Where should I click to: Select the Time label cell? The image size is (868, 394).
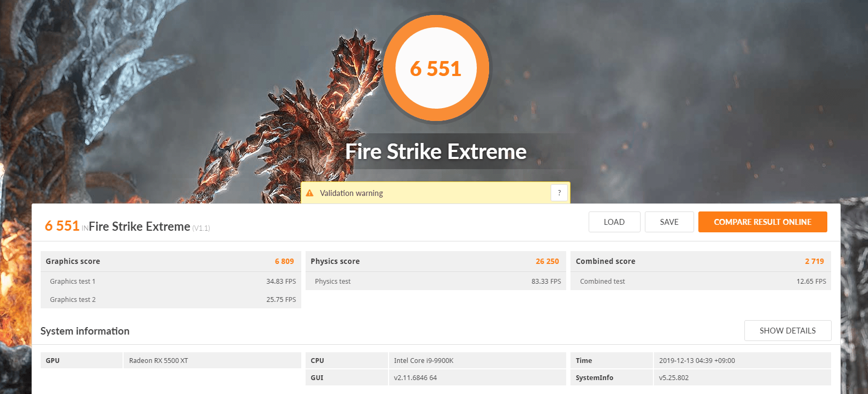click(x=612, y=360)
